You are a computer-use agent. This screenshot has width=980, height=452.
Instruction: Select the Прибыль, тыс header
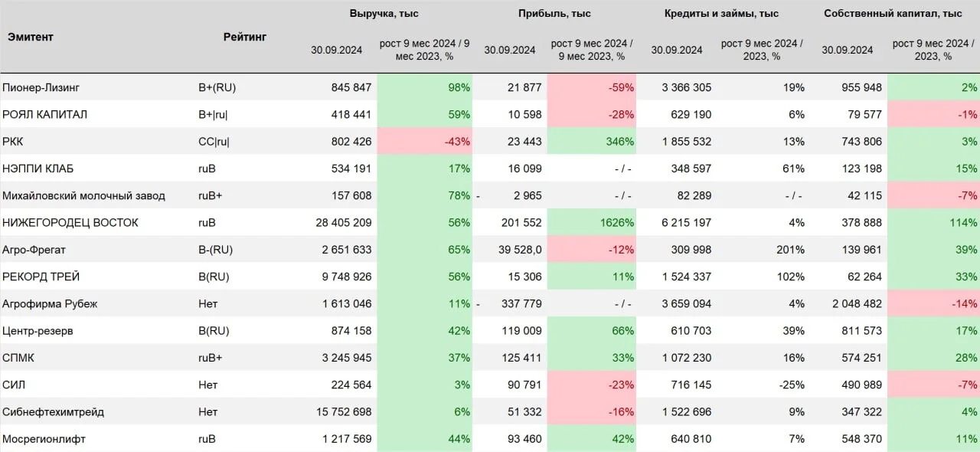click(x=554, y=13)
